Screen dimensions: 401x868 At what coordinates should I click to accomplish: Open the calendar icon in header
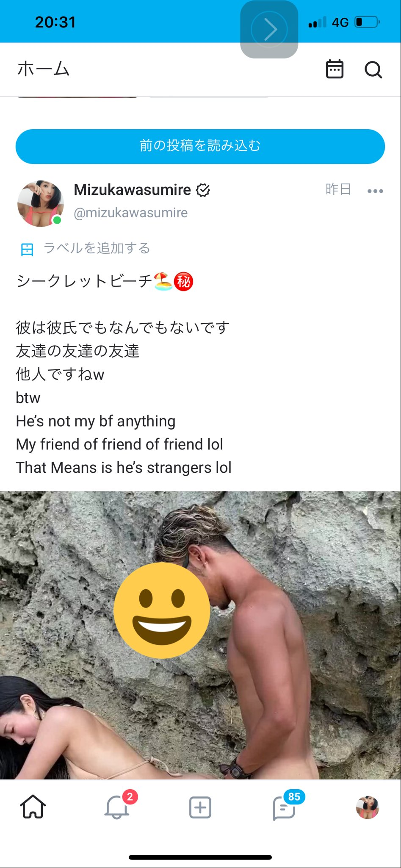pos(335,69)
